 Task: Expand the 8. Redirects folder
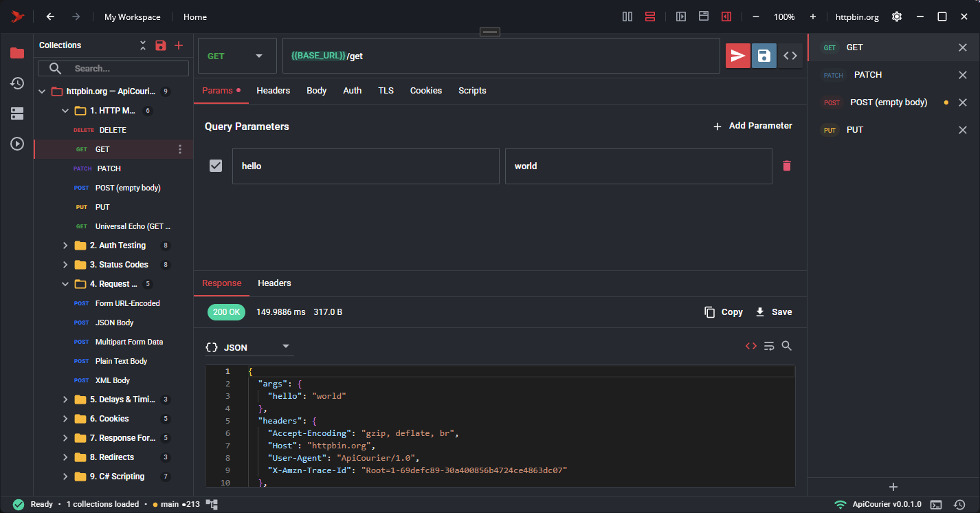click(65, 457)
